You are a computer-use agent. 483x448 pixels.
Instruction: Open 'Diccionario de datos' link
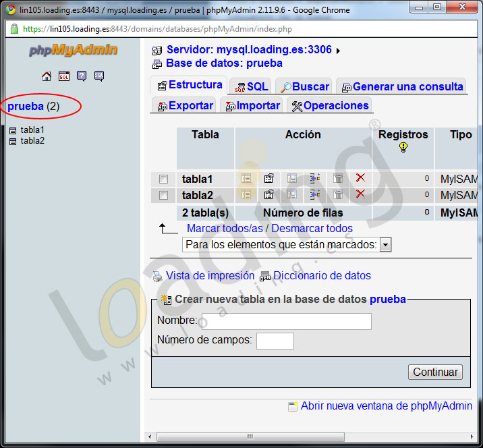(322, 275)
